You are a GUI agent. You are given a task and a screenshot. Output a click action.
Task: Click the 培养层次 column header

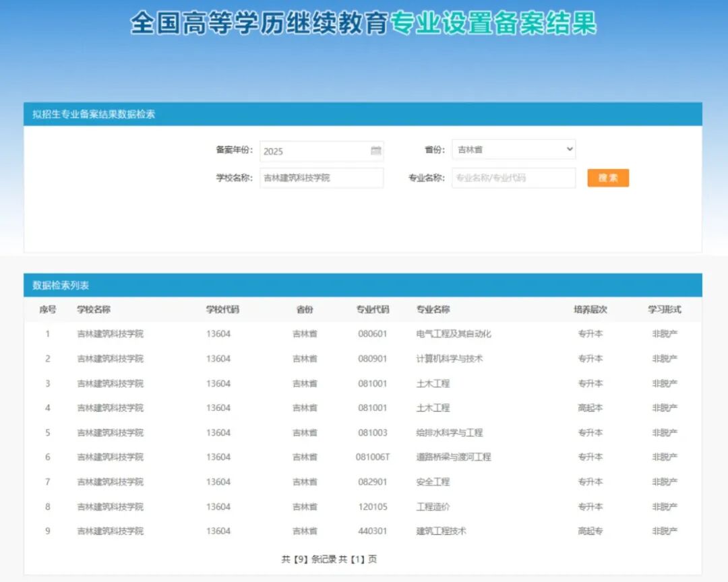coord(590,309)
